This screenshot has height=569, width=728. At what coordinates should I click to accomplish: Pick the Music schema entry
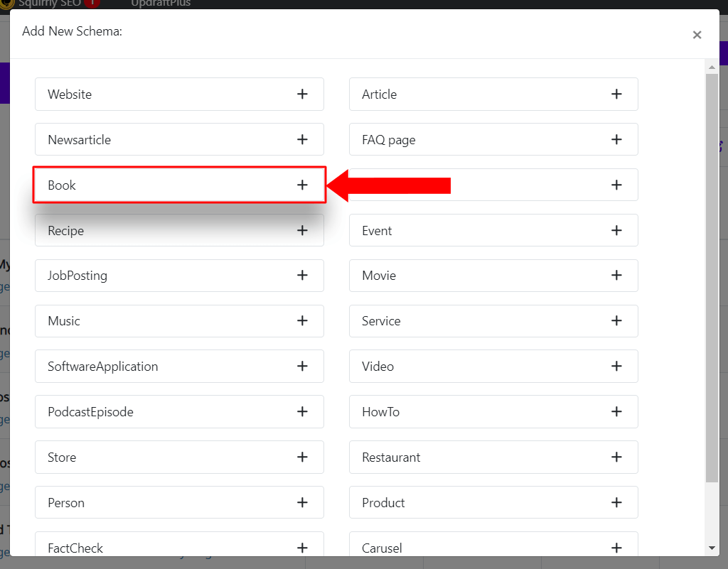pos(179,321)
